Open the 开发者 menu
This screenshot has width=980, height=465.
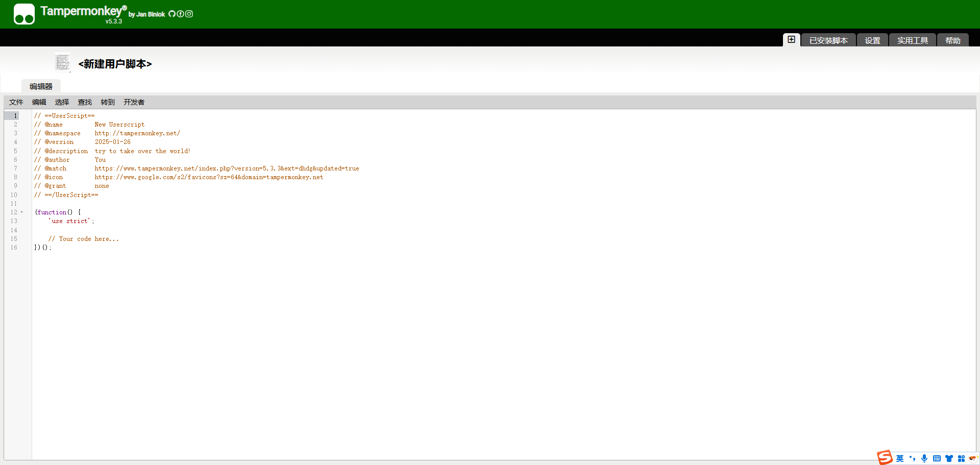click(x=134, y=102)
